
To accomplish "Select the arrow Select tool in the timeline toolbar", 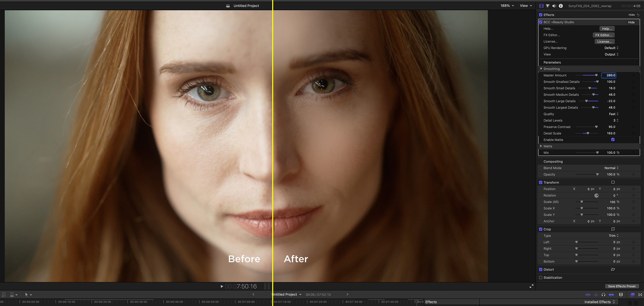I will coord(26,295).
